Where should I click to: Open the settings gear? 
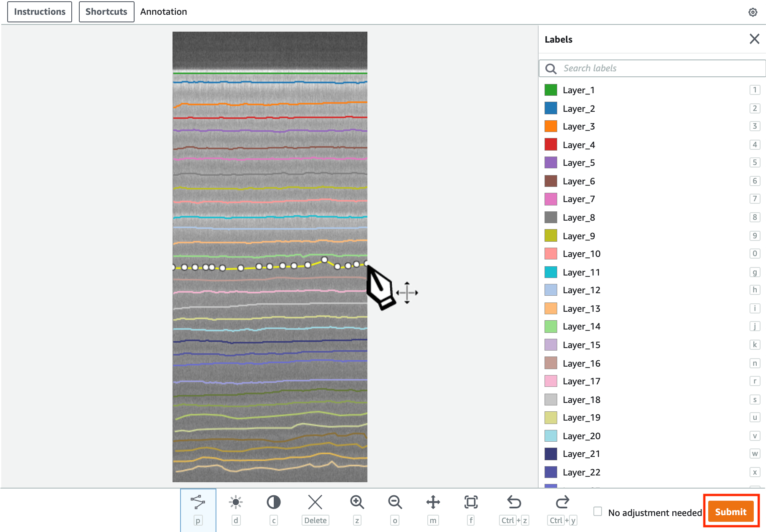click(x=753, y=12)
